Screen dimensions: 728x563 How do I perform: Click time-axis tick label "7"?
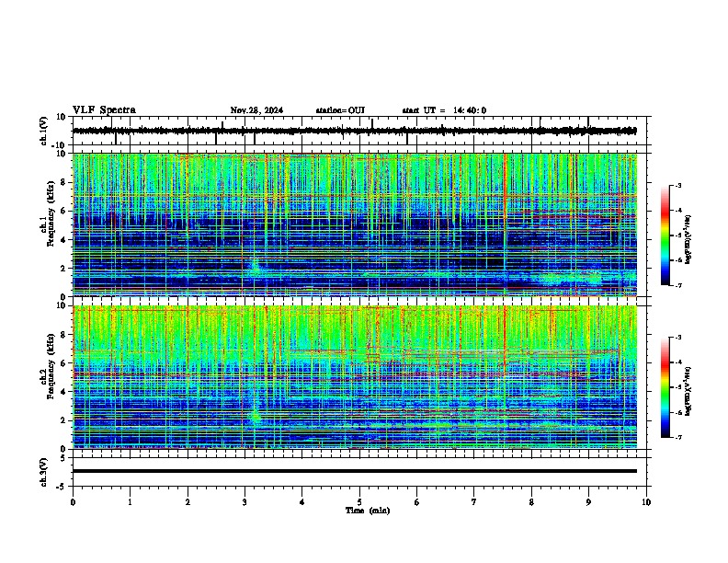474,502
